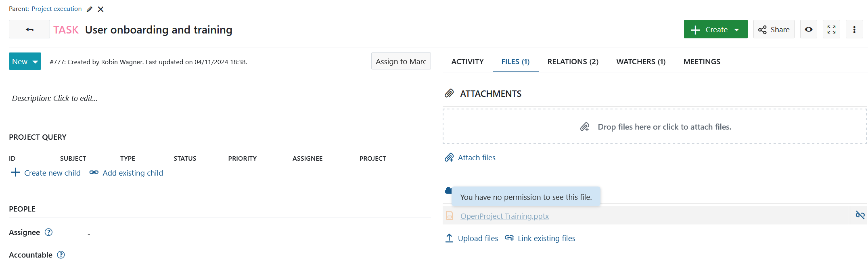Click the back arrow button

tap(29, 29)
